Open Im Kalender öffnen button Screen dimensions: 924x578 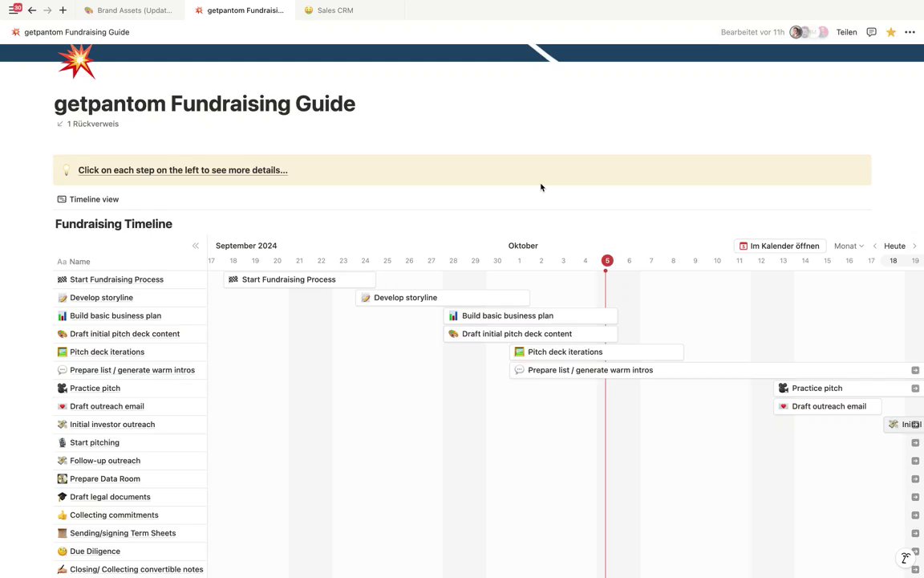[x=779, y=246]
